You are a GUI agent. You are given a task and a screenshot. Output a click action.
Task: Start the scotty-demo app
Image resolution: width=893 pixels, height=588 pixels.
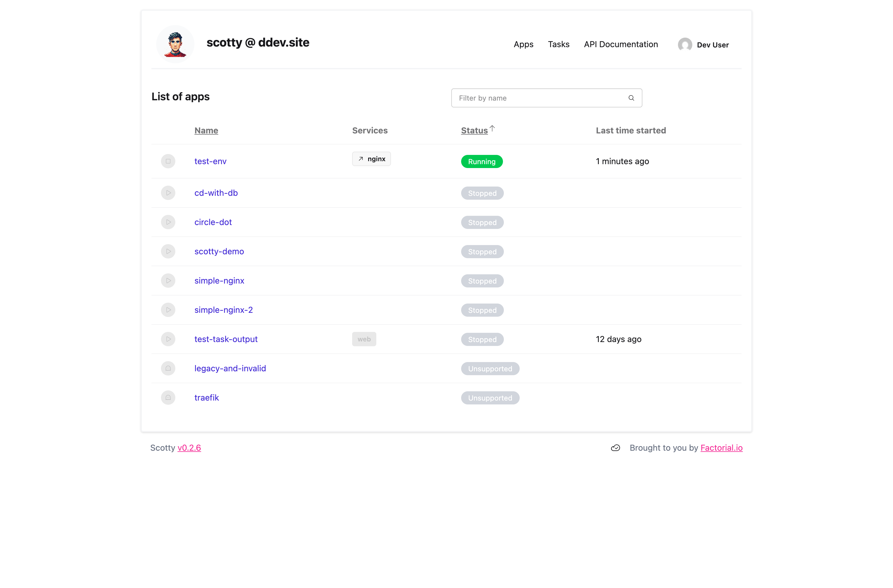tap(168, 251)
